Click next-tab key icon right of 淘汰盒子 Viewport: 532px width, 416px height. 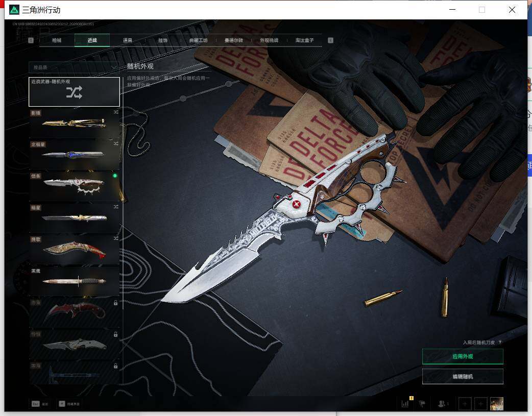(330, 40)
